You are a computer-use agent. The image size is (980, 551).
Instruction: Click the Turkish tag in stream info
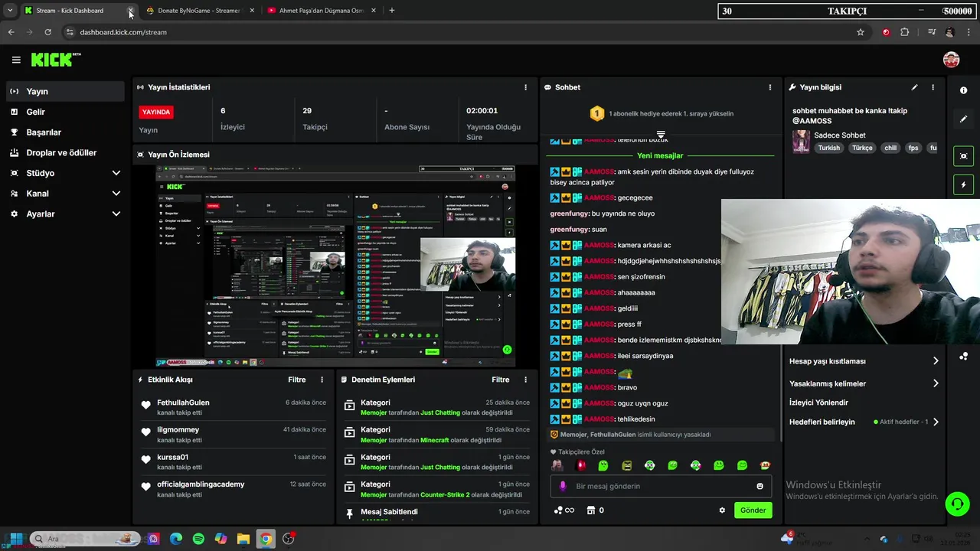point(828,148)
